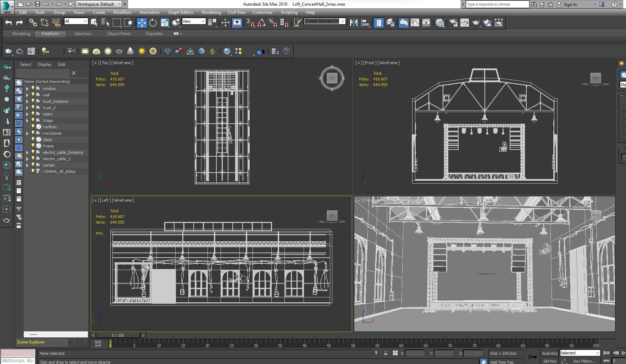Toggle the Angle Snap button
This screenshot has width=626, height=364.
click(x=262, y=23)
